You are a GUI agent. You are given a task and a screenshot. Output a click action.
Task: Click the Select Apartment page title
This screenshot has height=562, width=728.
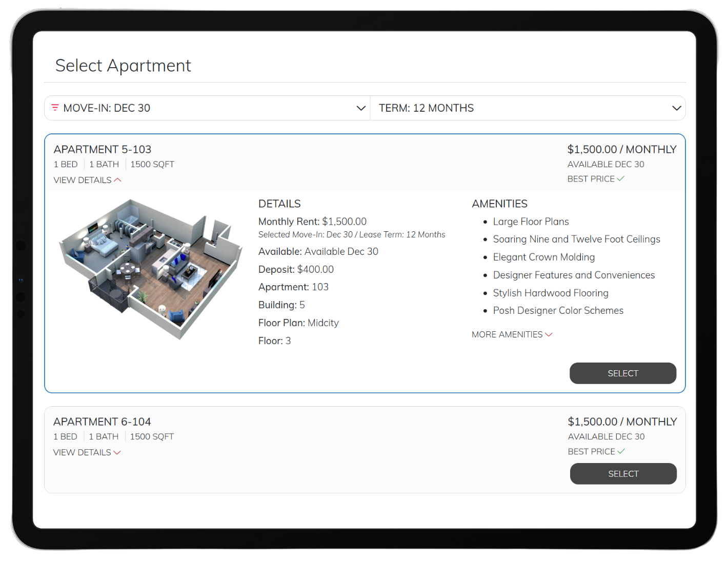(123, 65)
